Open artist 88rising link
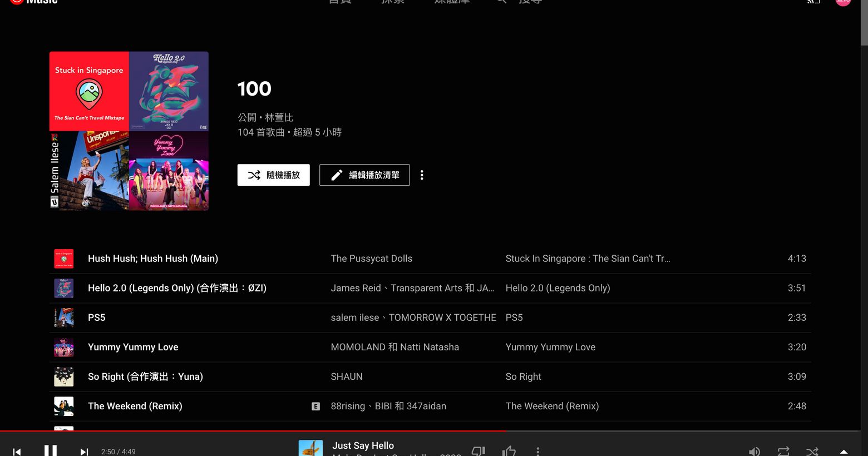Image resolution: width=868 pixels, height=456 pixels. tap(348, 406)
